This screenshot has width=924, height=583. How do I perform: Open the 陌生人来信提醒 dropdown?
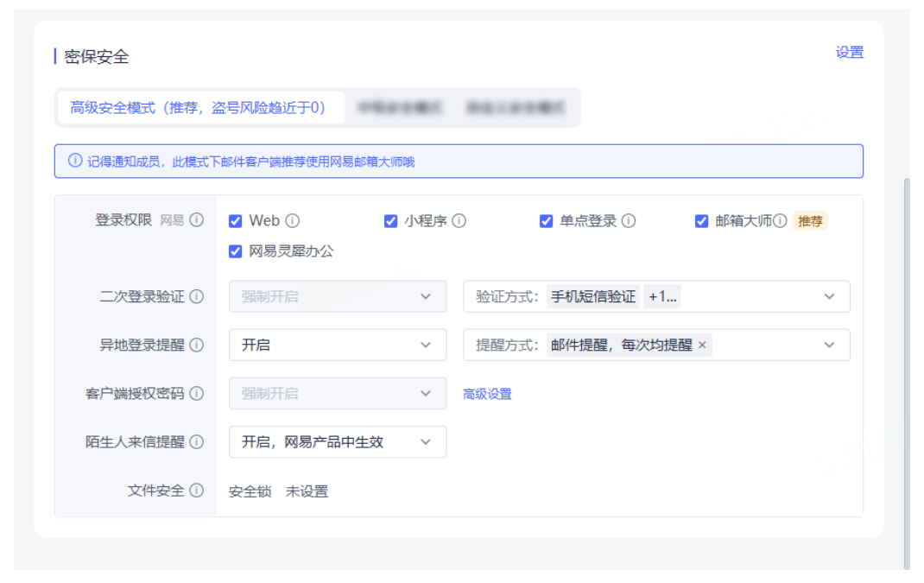click(x=337, y=441)
